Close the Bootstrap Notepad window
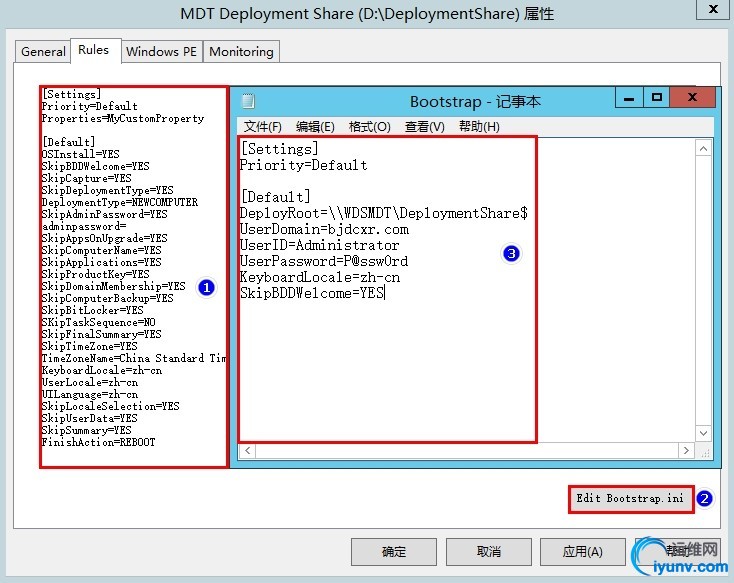This screenshot has width=734, height=583. [692, 97]
